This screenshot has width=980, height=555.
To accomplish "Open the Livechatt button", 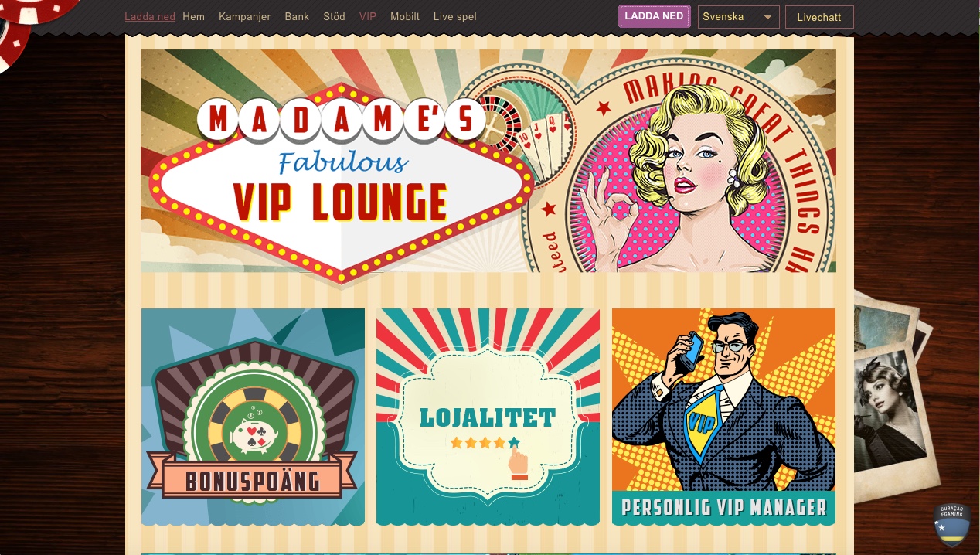I will (819, 17).
